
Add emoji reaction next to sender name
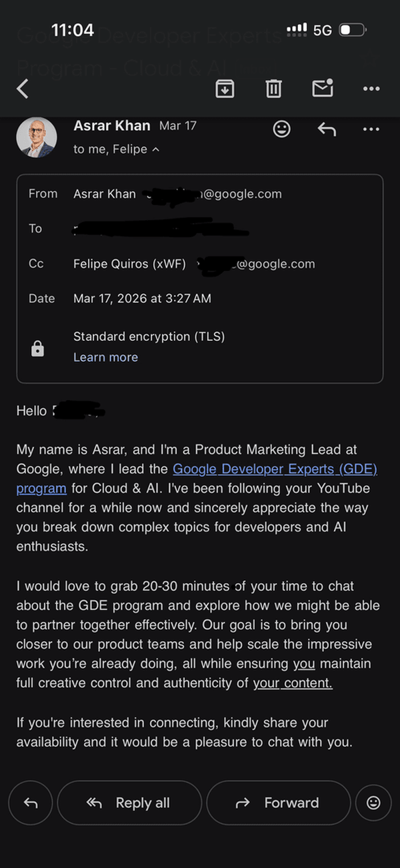coord(282,129)
